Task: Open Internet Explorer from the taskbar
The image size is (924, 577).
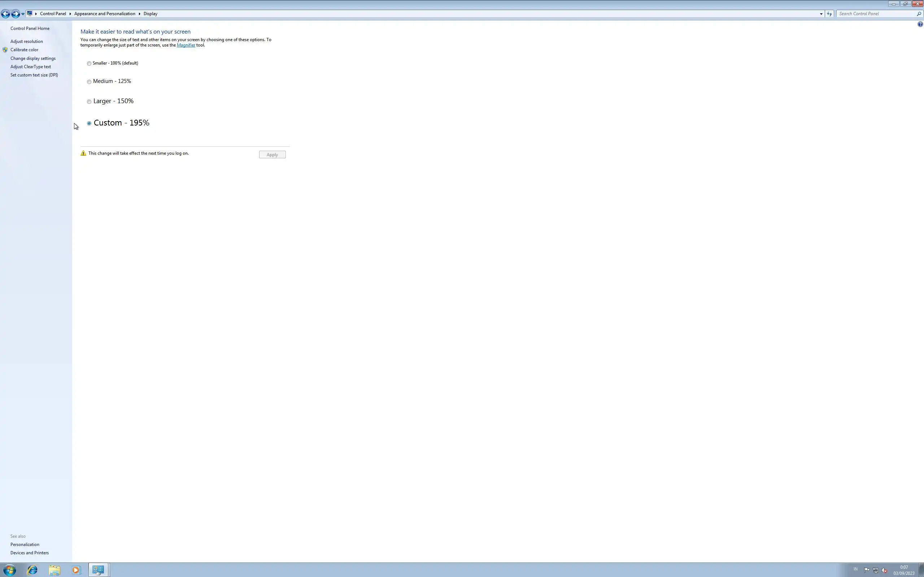Action: click(x=32, y=570)
